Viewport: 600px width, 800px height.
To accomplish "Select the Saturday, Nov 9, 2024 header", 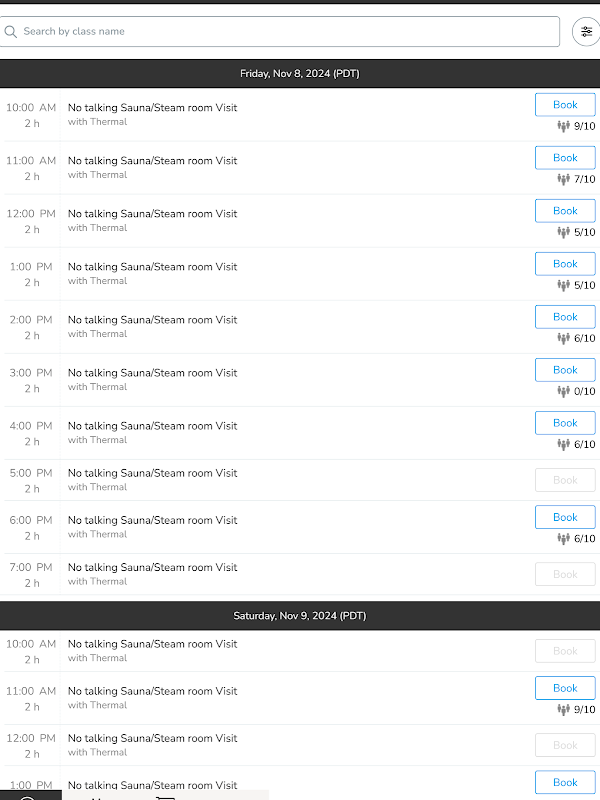I will tap(300, 616).
